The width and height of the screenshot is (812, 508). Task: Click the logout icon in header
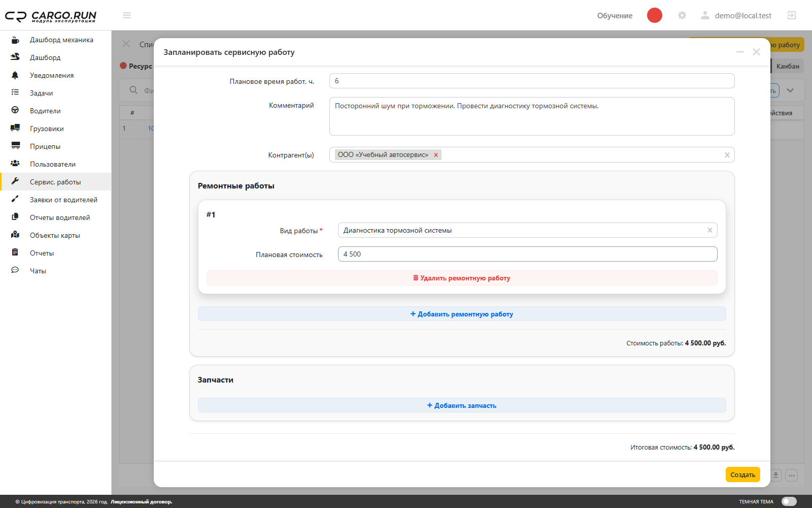[792, 15]
